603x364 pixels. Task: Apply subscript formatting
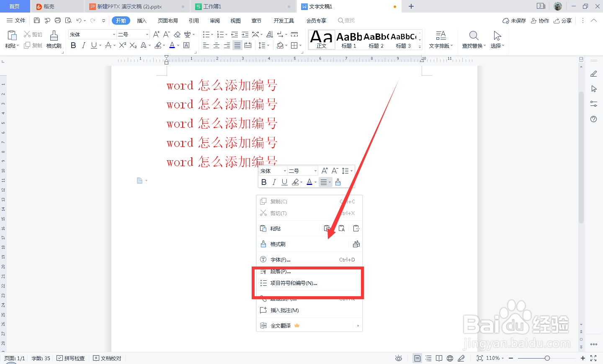133,46
